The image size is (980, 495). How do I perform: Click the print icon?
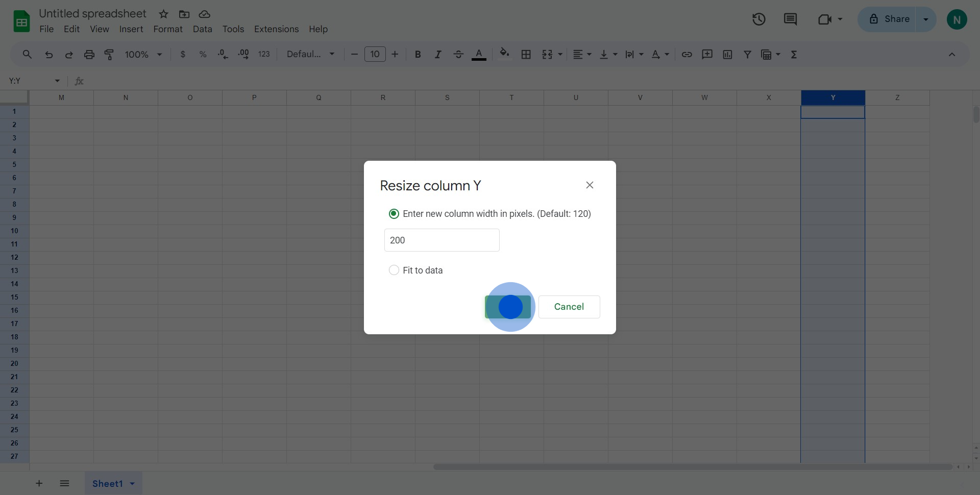[x=89, y=54]
